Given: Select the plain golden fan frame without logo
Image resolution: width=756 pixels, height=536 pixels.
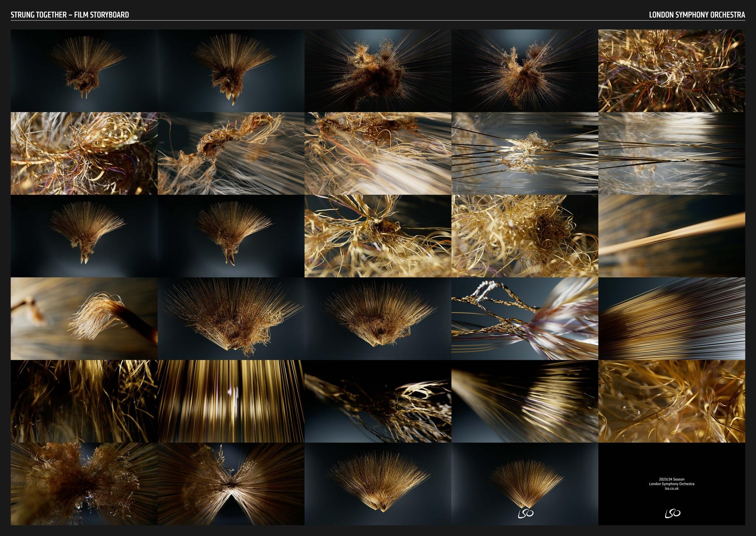Looking at the screenshot, I should (x=378, y=484).
